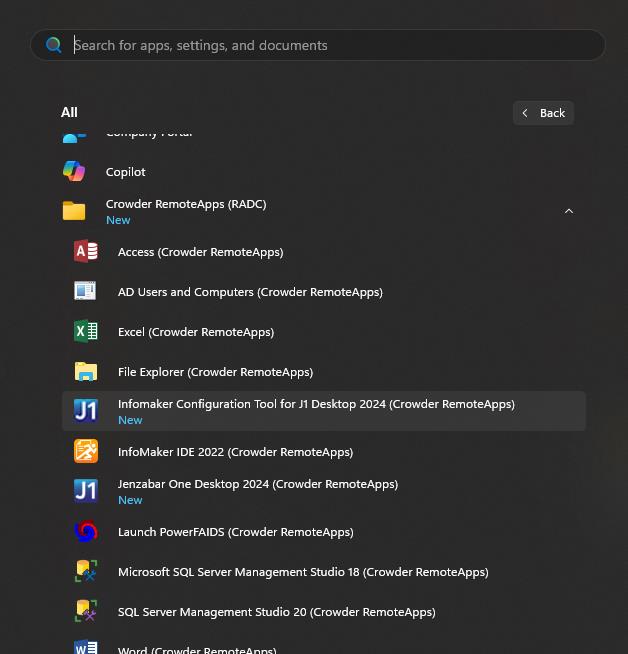Click the Copilot icon

pos(74,172)
